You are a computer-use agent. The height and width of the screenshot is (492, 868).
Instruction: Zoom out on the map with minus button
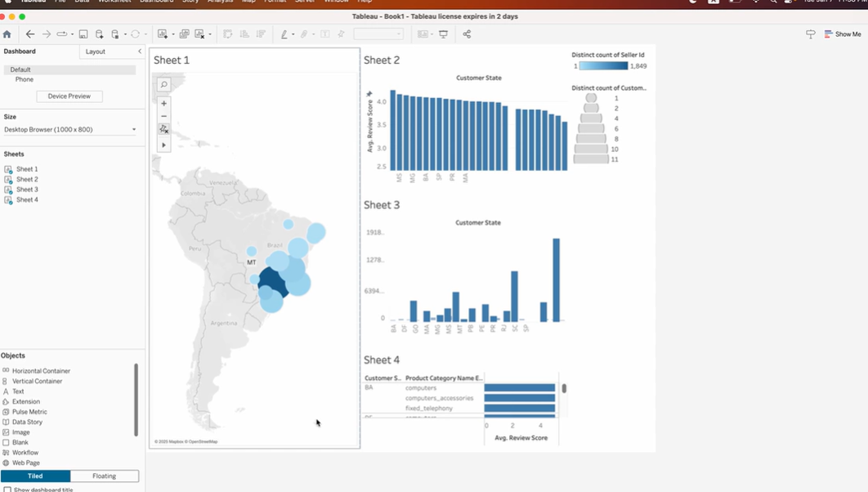point(163,116)
